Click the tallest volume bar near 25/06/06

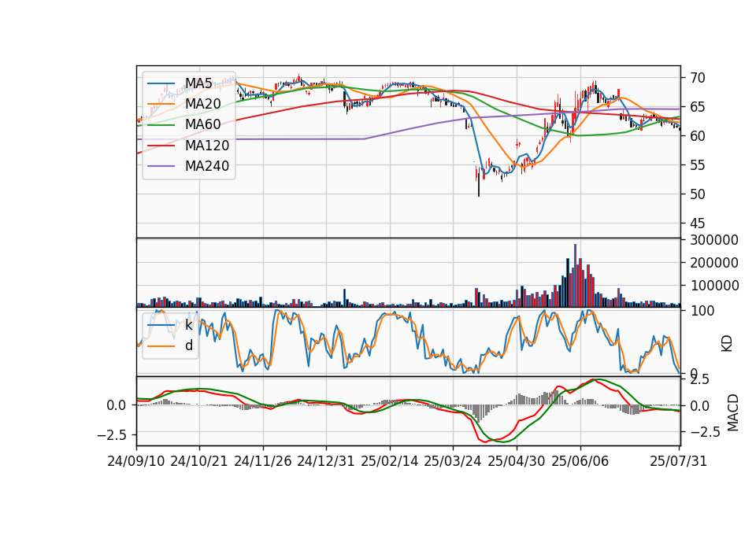click(x=575, y=275)
